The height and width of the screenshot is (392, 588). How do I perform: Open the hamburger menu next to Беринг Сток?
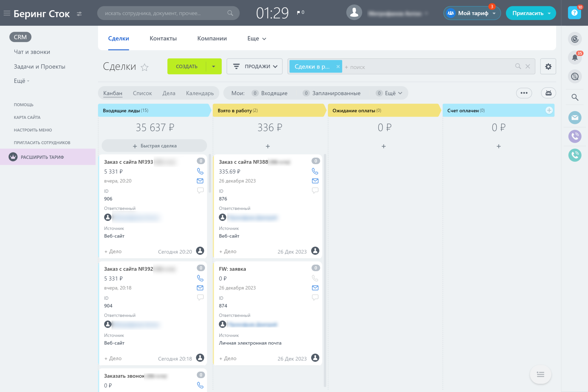click(7, 13)
